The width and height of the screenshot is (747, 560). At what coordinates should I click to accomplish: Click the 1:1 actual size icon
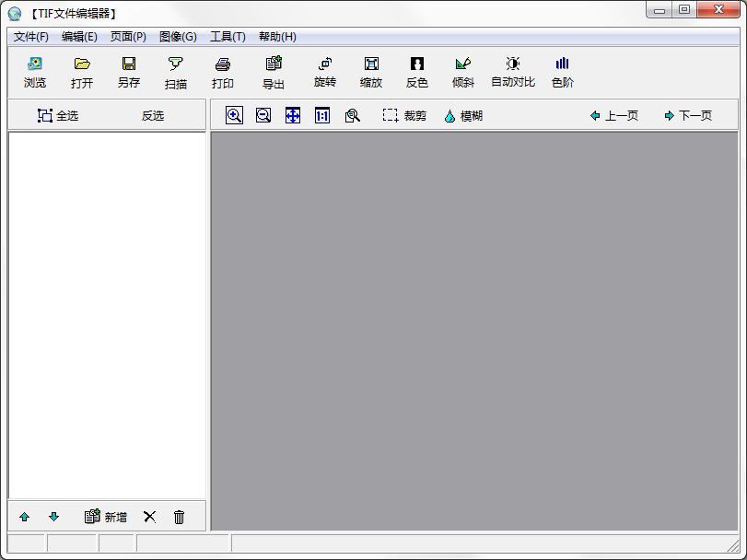pos(322,115)
